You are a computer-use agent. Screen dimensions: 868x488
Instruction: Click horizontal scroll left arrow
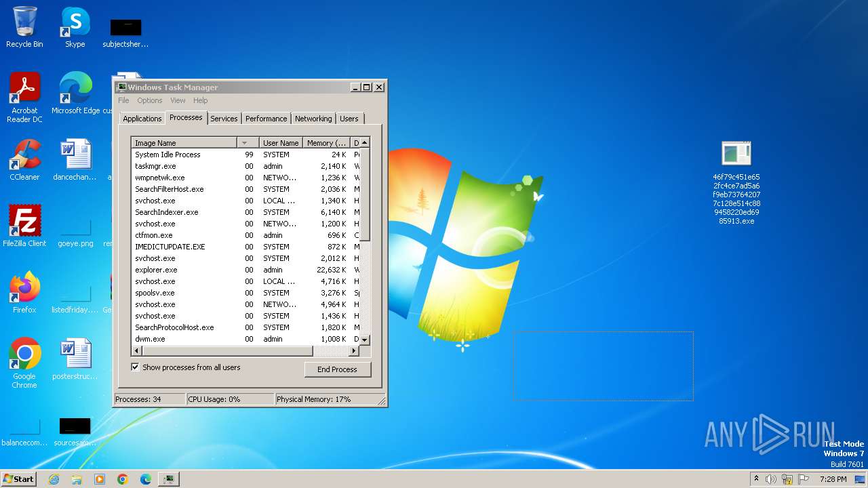click(136, 351)
